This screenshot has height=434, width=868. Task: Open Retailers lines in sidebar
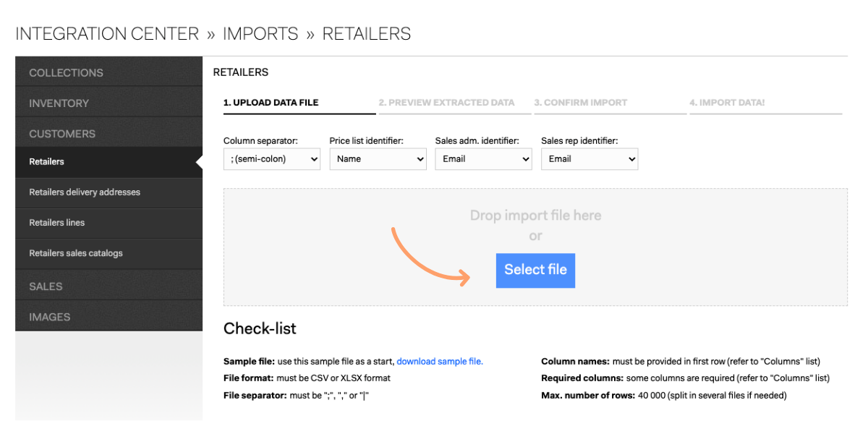(109, 223)
